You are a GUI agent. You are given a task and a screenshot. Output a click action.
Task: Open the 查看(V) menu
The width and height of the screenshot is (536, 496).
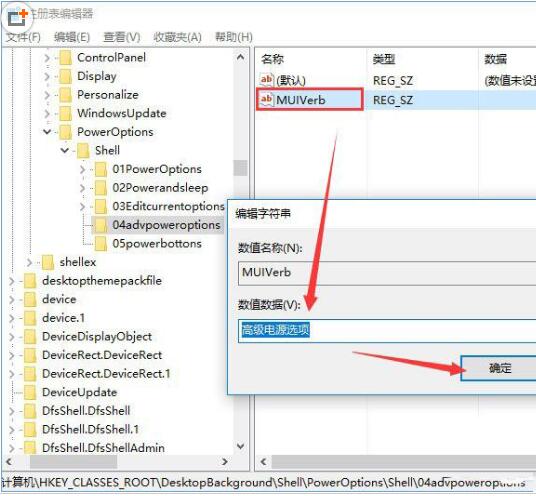click(x=122, y=37)
